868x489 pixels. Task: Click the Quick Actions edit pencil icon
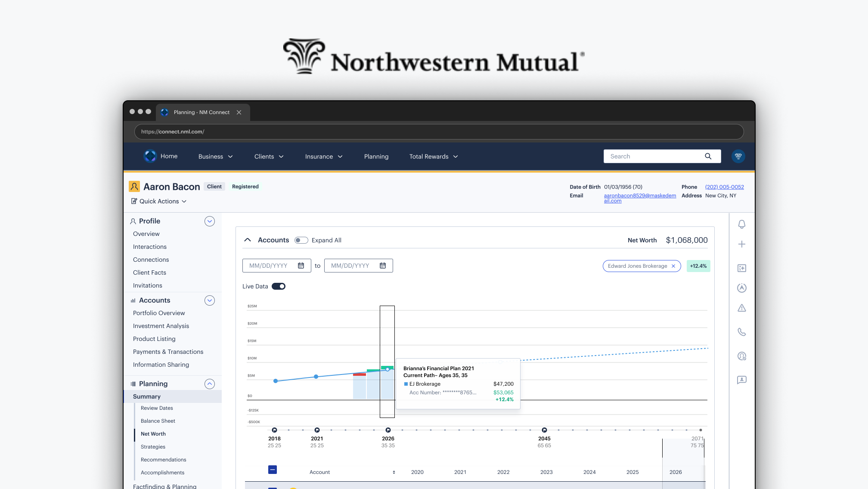(134, 201)
